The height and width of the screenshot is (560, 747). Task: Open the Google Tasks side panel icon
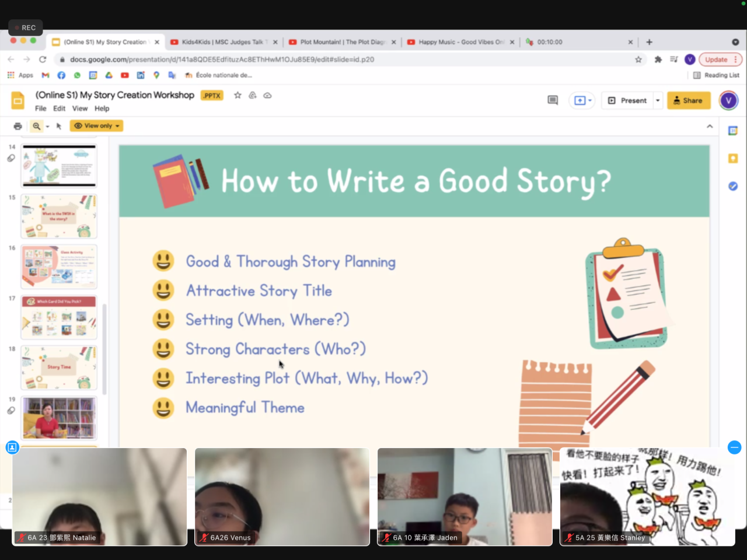(733, 186)
